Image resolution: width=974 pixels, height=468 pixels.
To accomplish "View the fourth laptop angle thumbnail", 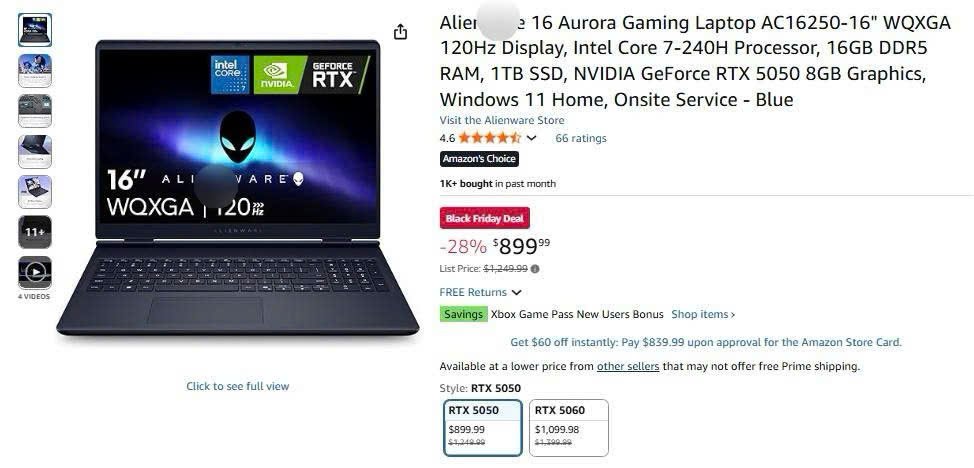I will [x=35, y=151].
